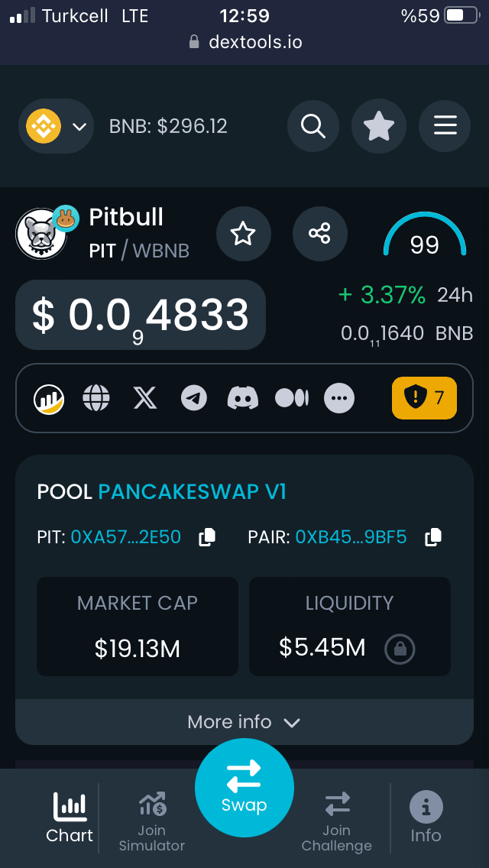
Task: Open the token website globe icon
Action: pos(96,397)
